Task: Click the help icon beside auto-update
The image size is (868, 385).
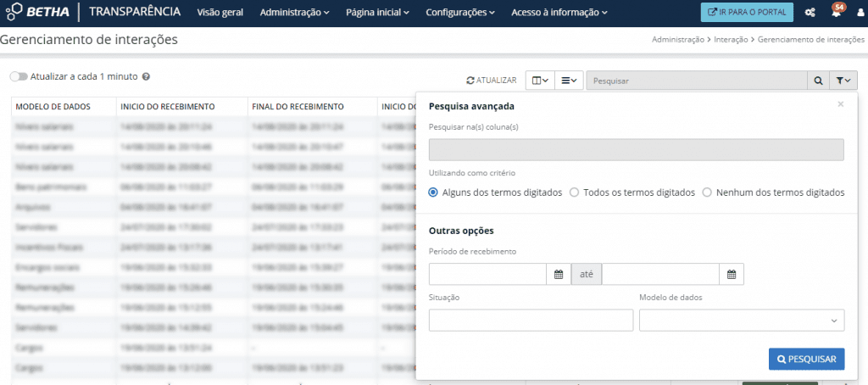Action: [147, 76]
